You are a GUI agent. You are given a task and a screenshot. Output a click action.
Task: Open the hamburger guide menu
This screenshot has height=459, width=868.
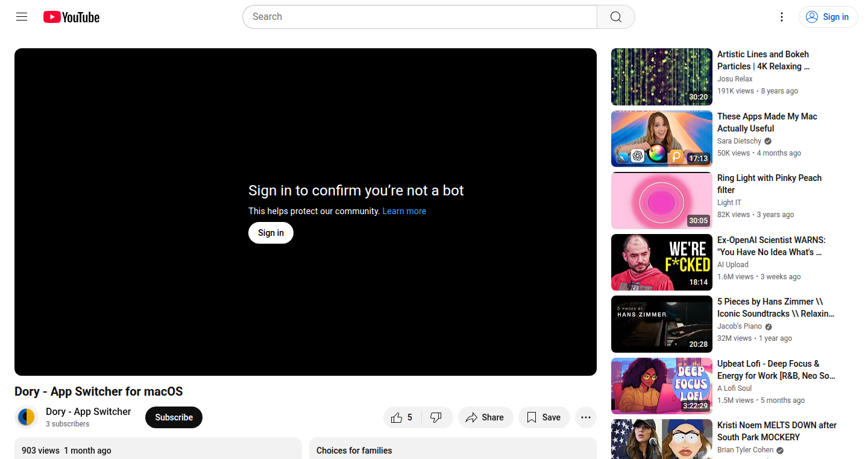(x=22, y=17)
